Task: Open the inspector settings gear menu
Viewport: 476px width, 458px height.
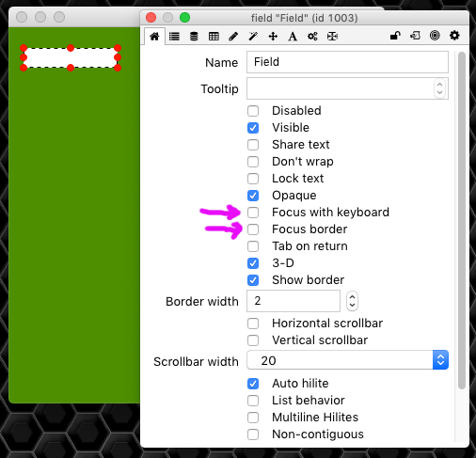Action: tap(454, 36)
